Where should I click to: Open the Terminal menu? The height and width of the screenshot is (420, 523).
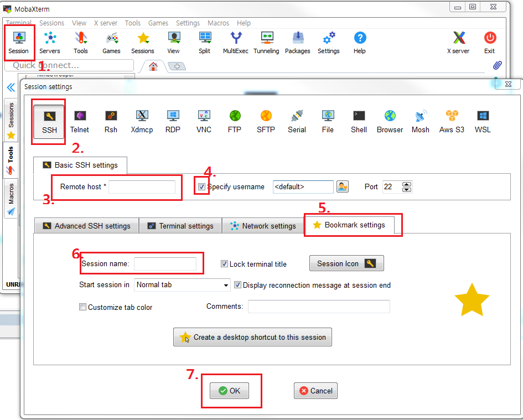pos(19,23)
